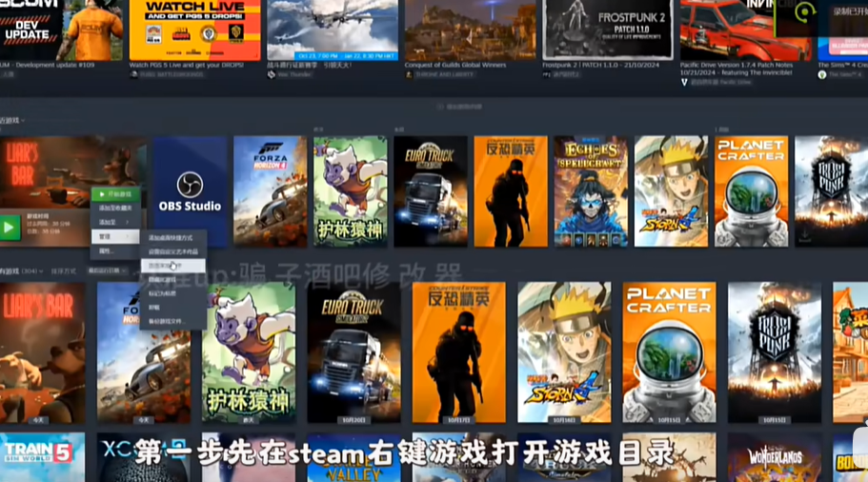Select the Naruto Storm cover in lower grid
This screenshot has width=868, height=482.
[x=564, y=351]
